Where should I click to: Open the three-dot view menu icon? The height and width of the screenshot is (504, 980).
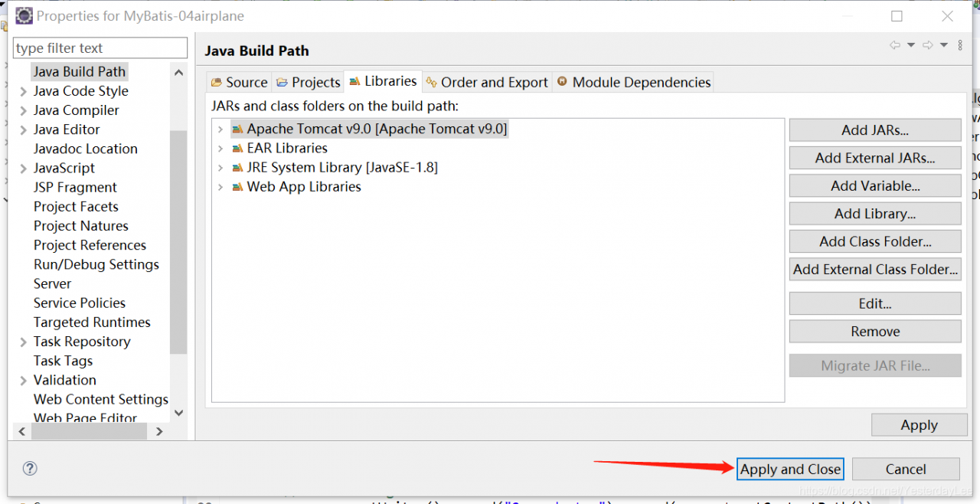tap(960, 45)
